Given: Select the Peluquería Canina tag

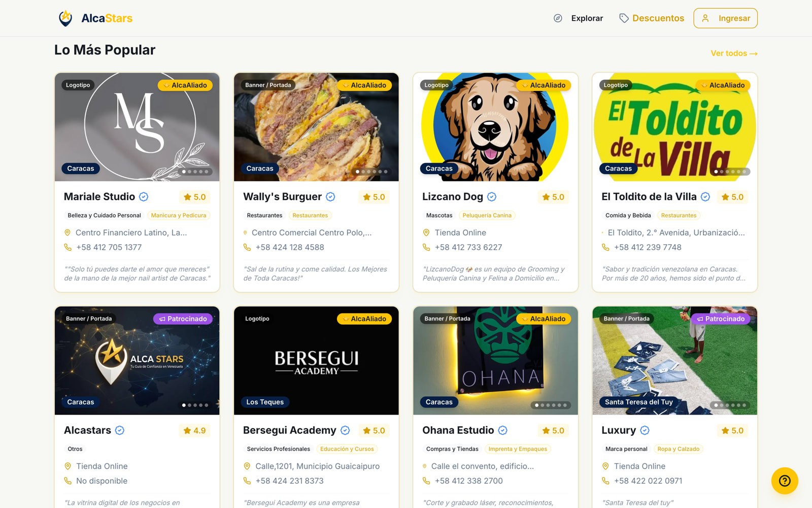Looking at the screenshot, I should 487,215.
